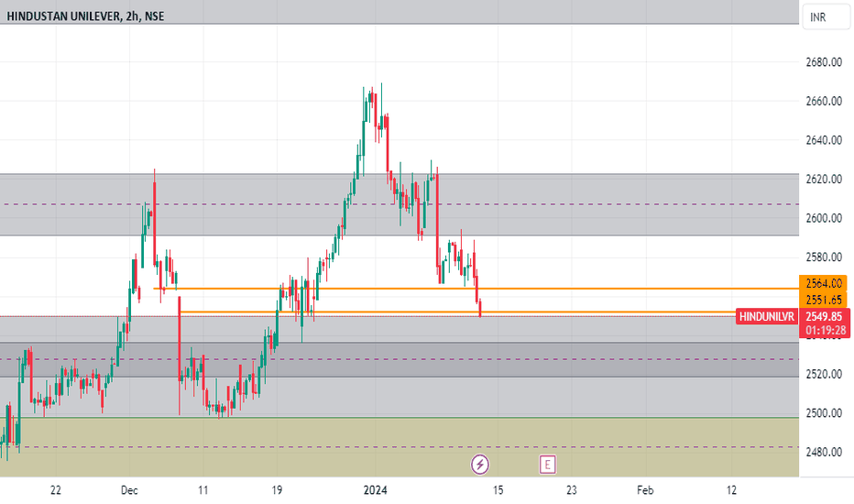Screen dimensions: 854x504
Task: Click the 2680.00 price axis value
Action: 824,62
